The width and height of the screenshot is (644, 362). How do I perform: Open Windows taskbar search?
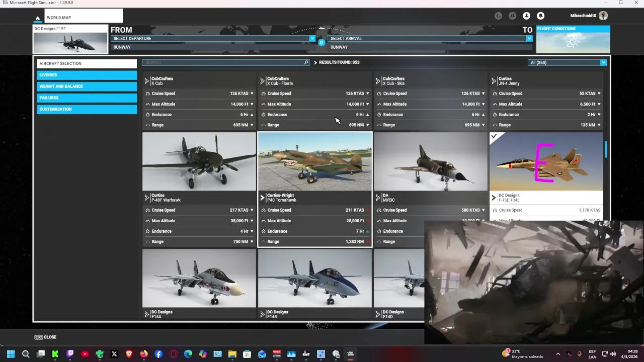26,354
